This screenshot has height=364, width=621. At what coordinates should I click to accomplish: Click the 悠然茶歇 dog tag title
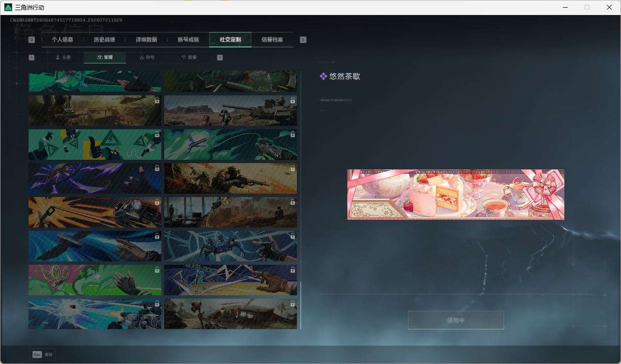pos(345,76)
